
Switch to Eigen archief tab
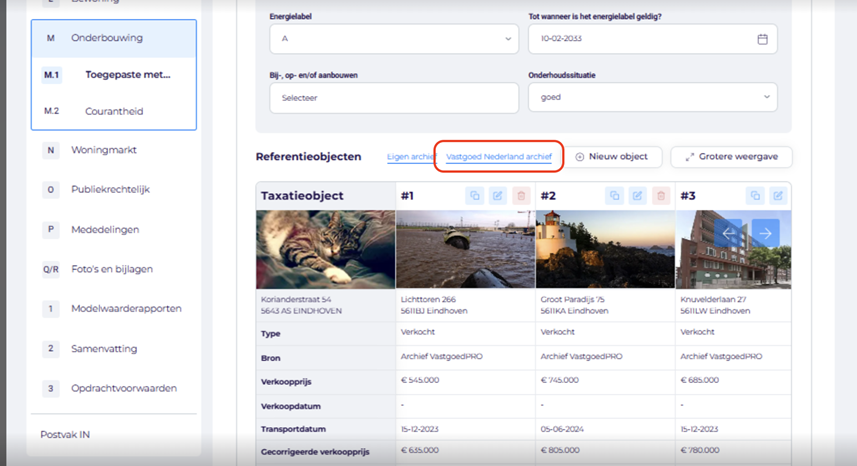pyautogui.click(x=411, y=157)
